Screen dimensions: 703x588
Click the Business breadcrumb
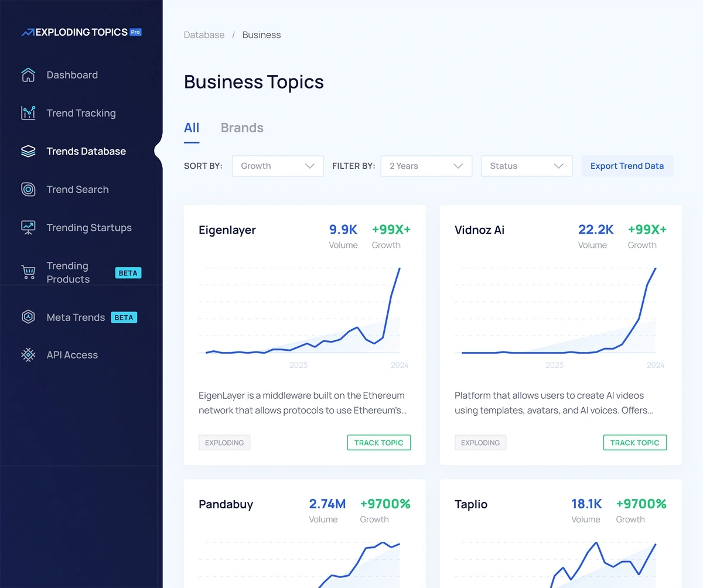pyautogui.click(x=261, y=35)
